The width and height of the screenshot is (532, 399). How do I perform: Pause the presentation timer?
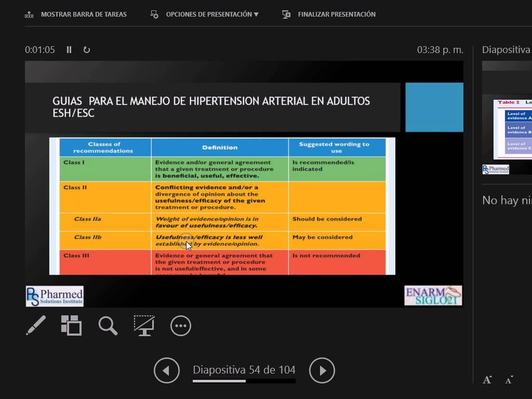[x=69, y=50]
